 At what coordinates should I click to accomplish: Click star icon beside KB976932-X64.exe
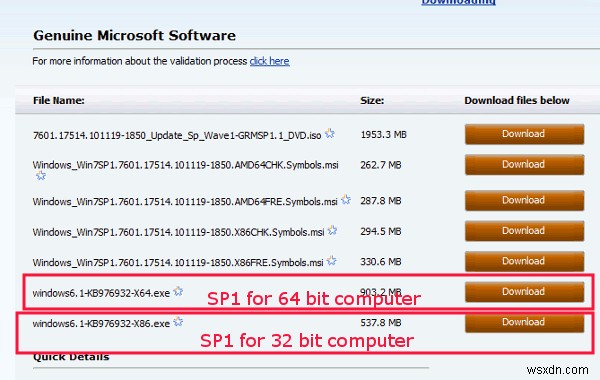coord(178,291)
